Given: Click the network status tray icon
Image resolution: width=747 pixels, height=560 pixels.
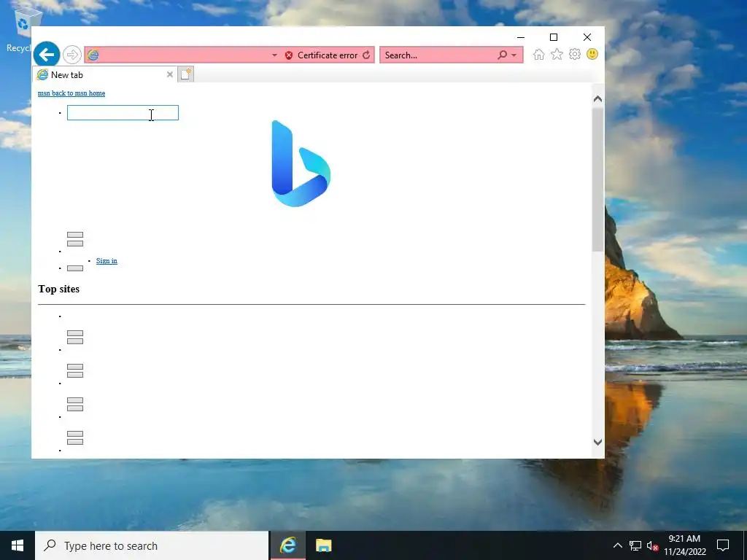Looking at the screenshot, I should [635, 545].
